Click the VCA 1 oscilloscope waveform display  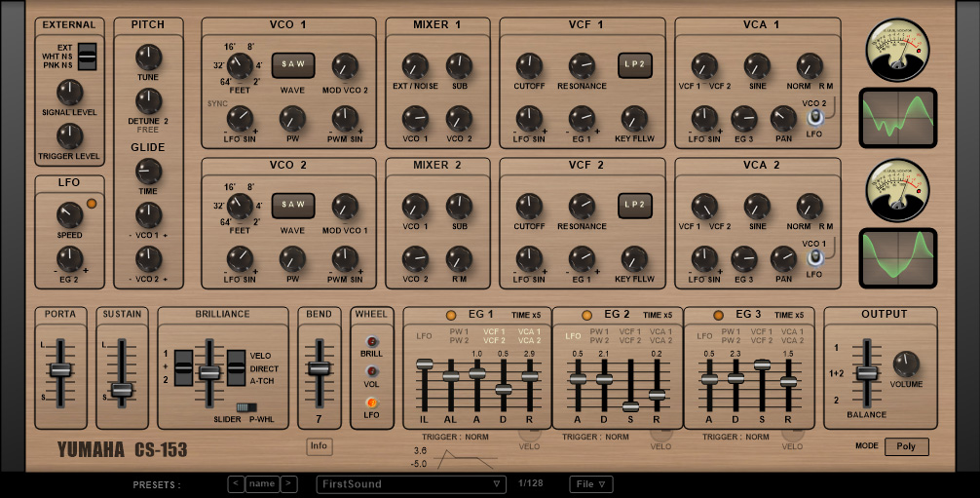click(x=898, y=118)
